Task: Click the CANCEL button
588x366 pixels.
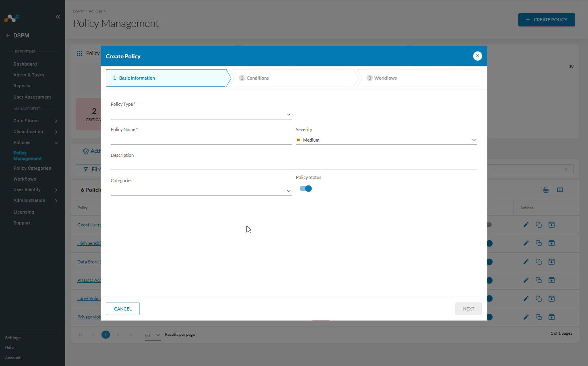Action: pyautogui.click(x=123, y=309)
